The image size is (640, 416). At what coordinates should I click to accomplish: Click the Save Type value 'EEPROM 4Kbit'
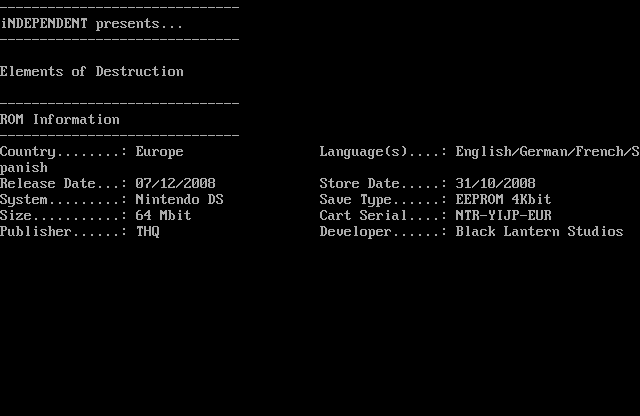click(503, 199)
